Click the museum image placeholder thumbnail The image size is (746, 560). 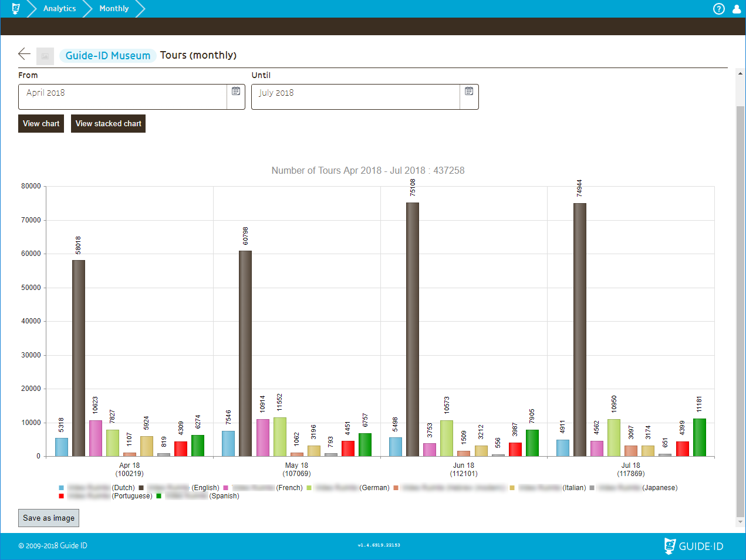pos(45,56)
